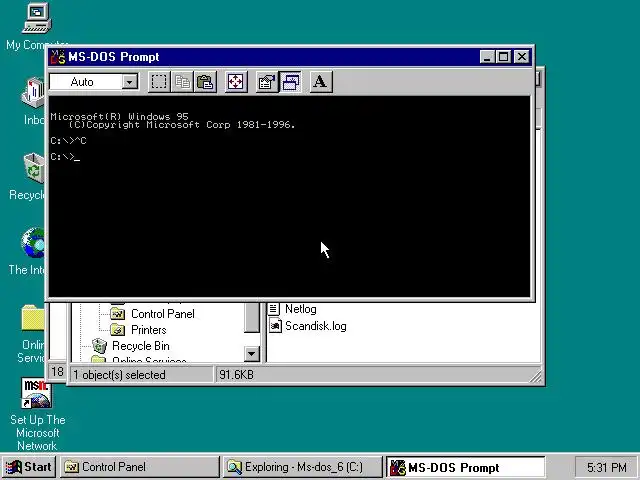The height and width of the screenshot is (480, 640).
Task: Click the MS-DOS Prompt title bar icon
Action: [x=57, y=57]
